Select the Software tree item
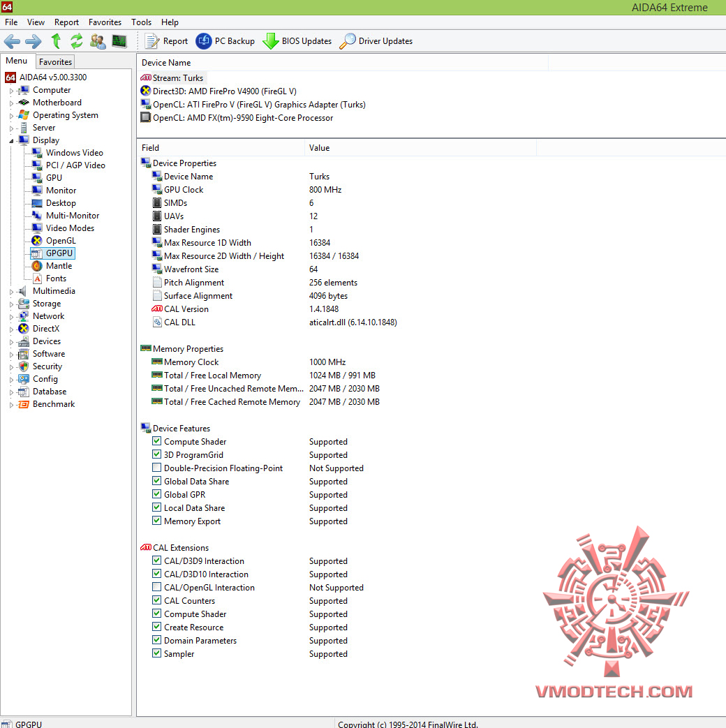Viewport: 726px width, 728px height. [42, 354]
